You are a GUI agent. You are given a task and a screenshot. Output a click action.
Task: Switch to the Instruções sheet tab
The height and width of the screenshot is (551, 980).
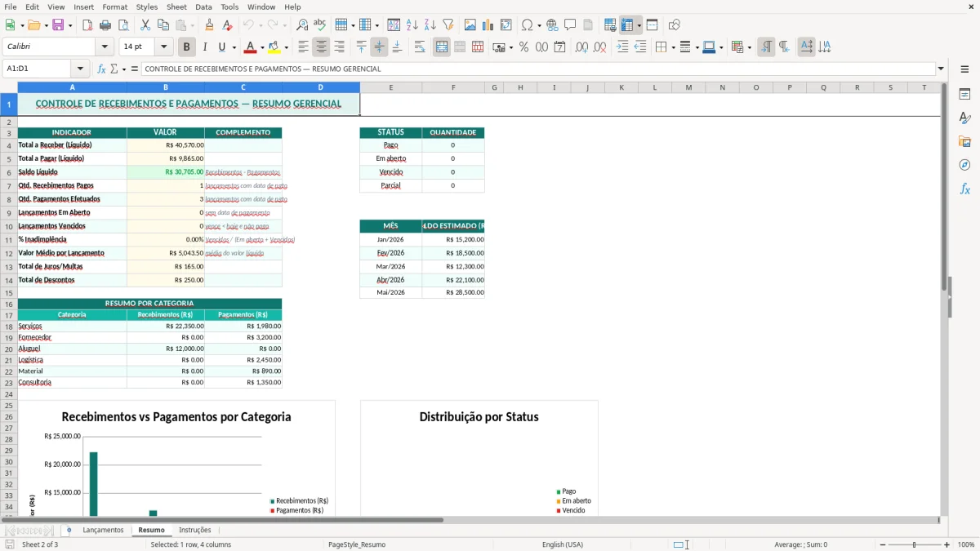195,530
